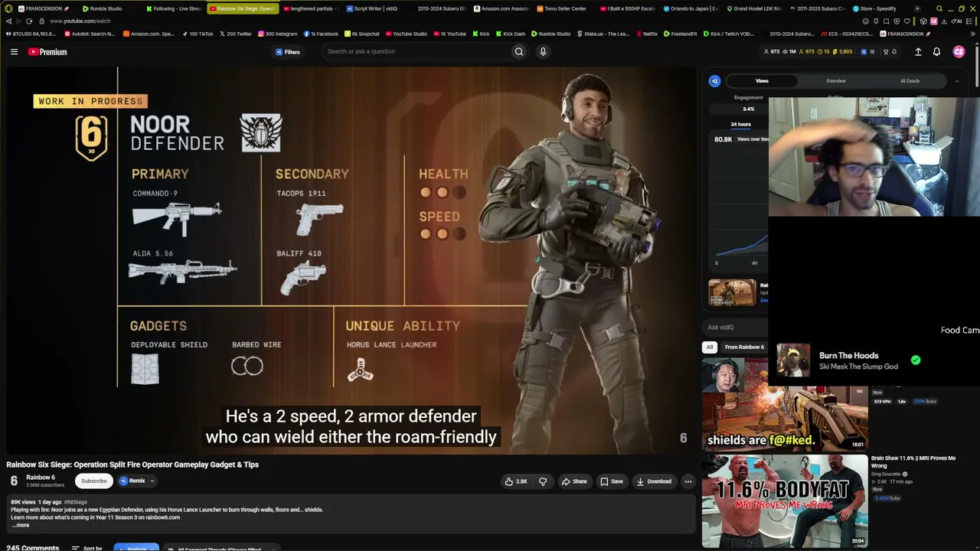Expand the Remix dropdown arrow
The image size is (980, 551).
pos(152,481)
